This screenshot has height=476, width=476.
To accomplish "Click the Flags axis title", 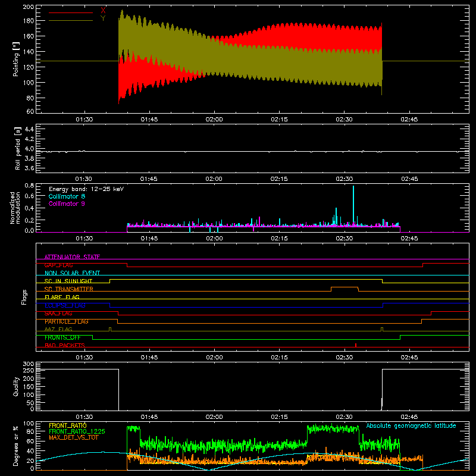I will click(x=24, y=297).
